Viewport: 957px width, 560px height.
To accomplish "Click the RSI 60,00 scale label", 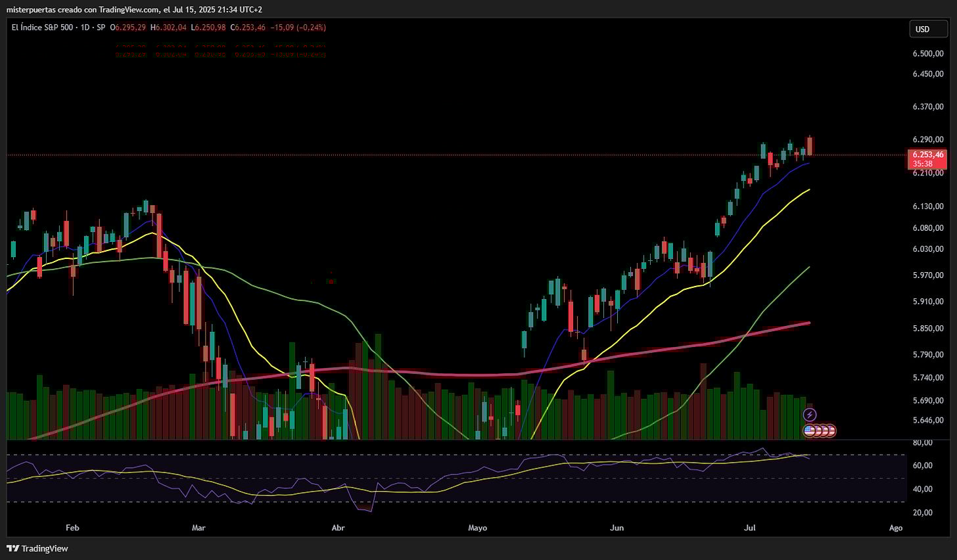I will (923, 465).
